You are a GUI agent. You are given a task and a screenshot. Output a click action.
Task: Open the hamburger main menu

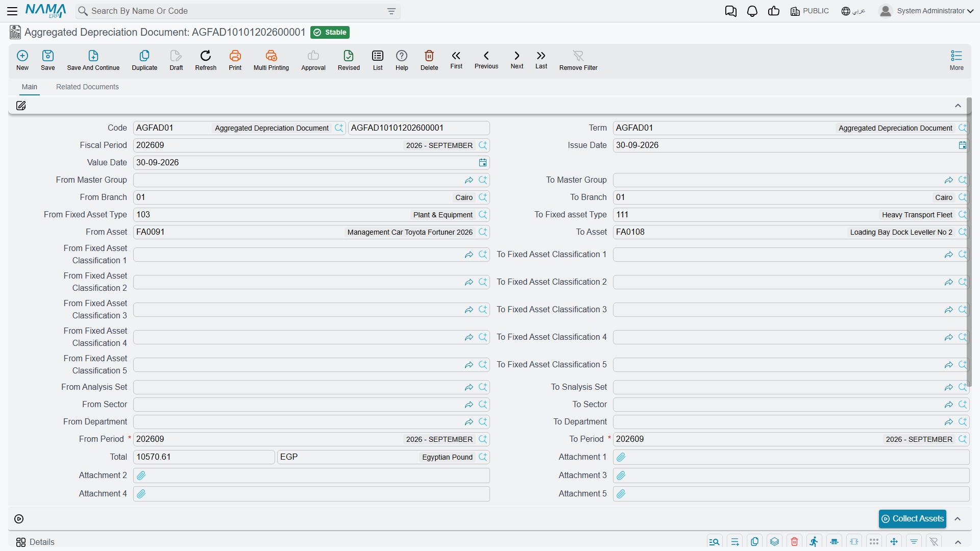[x=12, y=11]
